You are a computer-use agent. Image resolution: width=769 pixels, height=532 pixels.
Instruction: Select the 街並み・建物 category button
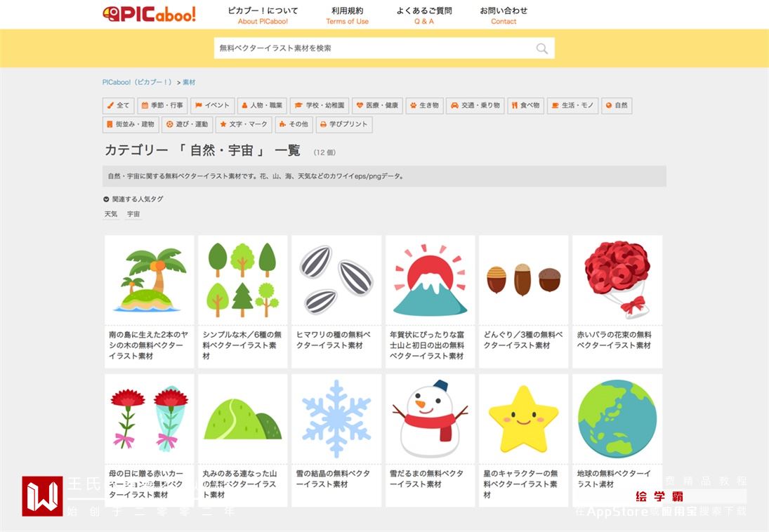(131, 124)
